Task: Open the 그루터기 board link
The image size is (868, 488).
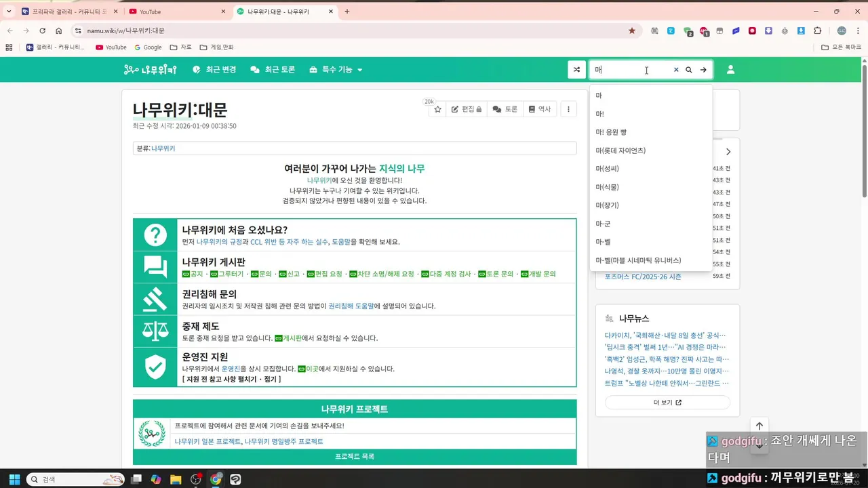Action: [x=226, y=274]
